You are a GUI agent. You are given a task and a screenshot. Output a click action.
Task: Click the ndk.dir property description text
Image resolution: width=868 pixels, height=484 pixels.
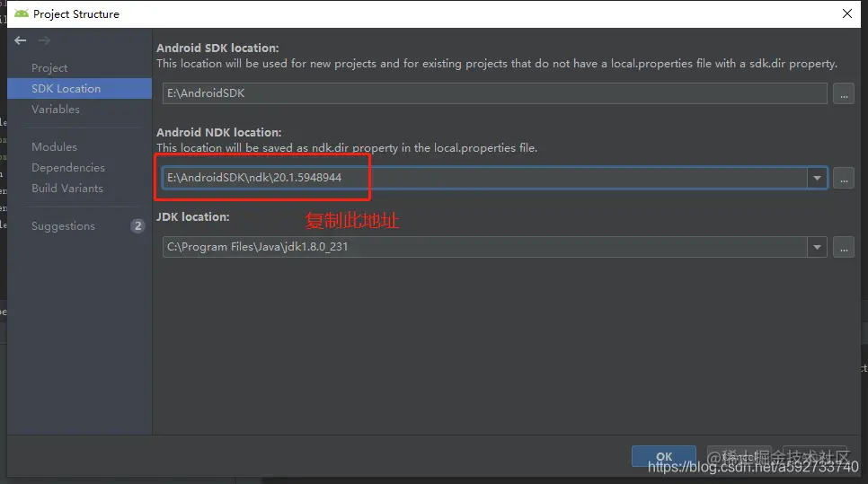click(x=347, y=148)
